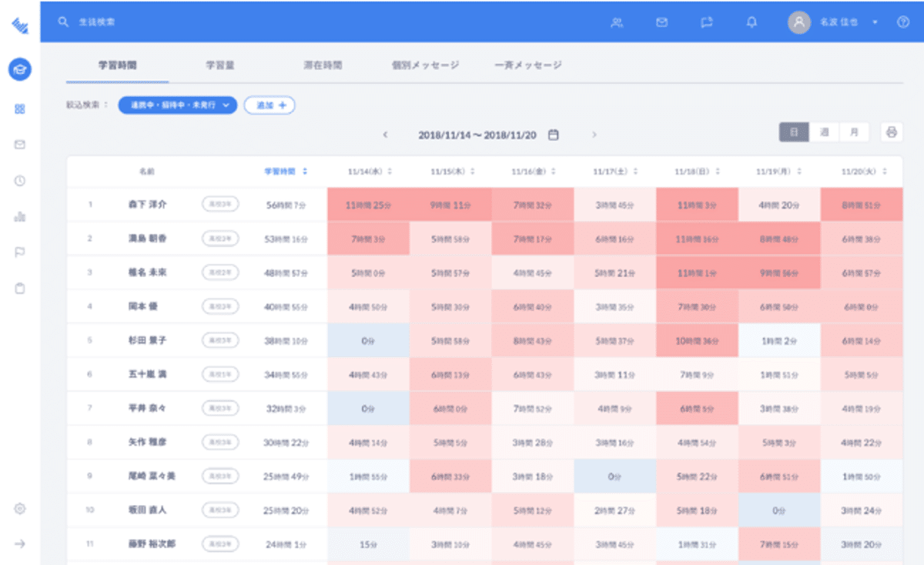
Task: Open the 連続中・招待中・未発行 filter dropdown
Action: [177, 105]
